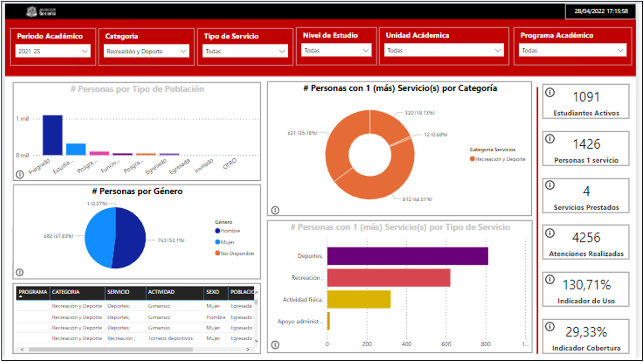The height and width of the screenshot is (362, 644).
Task: Click info icon on Personas 1 servicio card
Action: (550, 138)
